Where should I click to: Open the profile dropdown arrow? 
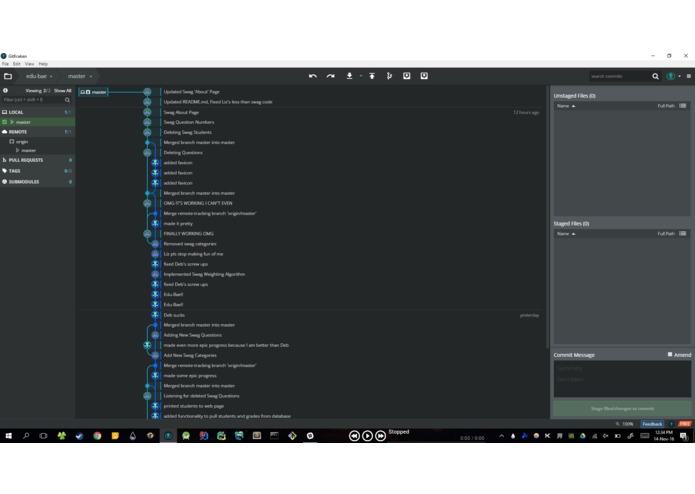[x=679, y=76]
